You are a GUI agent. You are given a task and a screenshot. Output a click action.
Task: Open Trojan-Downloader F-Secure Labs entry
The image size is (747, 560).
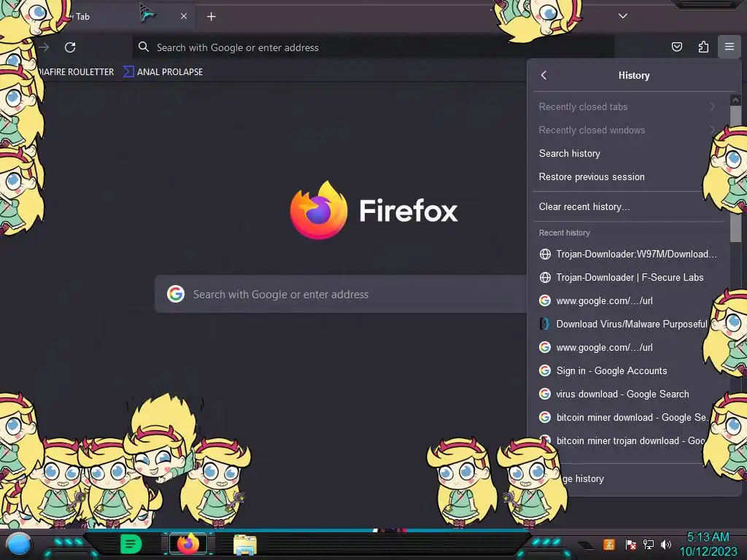(628, 277)
